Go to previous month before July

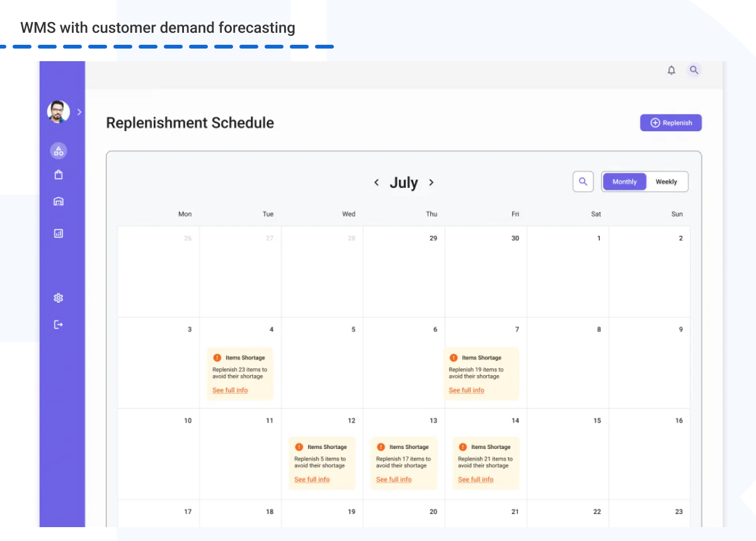tap(377, 183)
